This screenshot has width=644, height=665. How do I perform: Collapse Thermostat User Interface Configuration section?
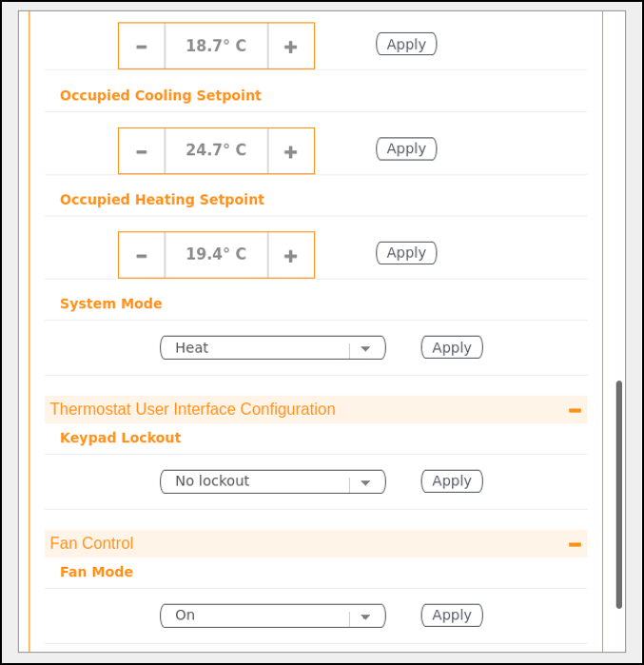(575, 410)
